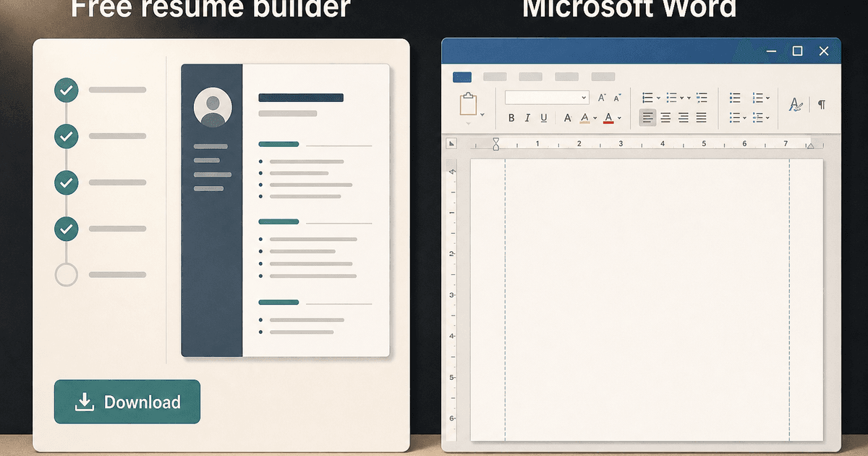Toggle Italic formatting in Word

tap(527, 118)
